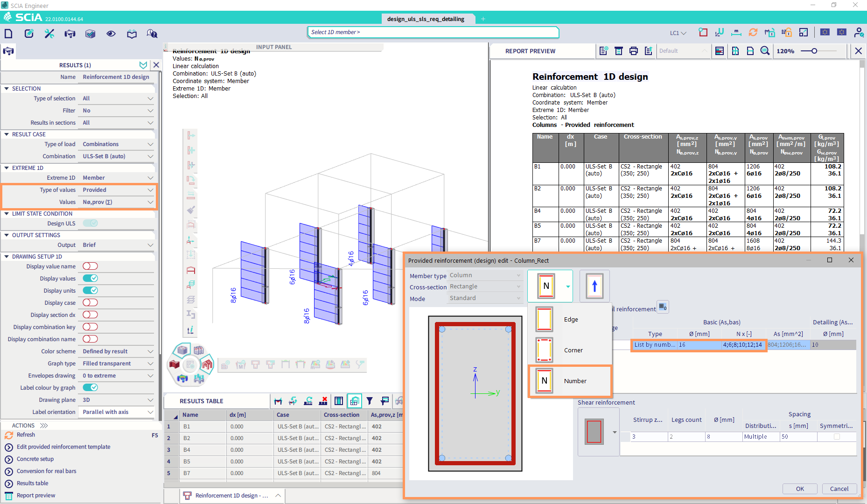867x504 pixels.
Task: Click Edit provided reinforcement template action
Action: pyautogui.click(x=63, y=447)
